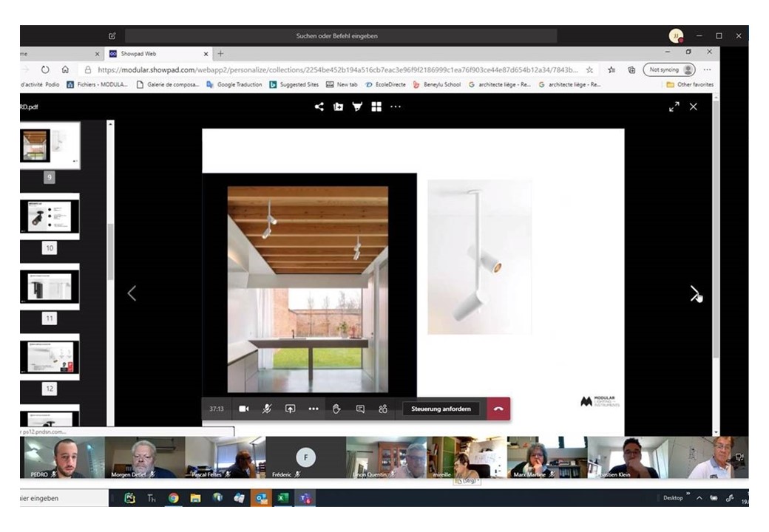Click the Showpad add-to-collection folder icon

click(x=339, y=106)
